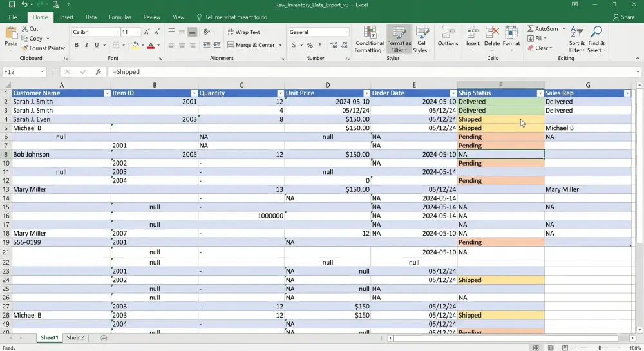Screen dimensions: 644x351
Task: Switch to the Data ribbon tab
Action: pyautogui.click(x=91, y=17)
